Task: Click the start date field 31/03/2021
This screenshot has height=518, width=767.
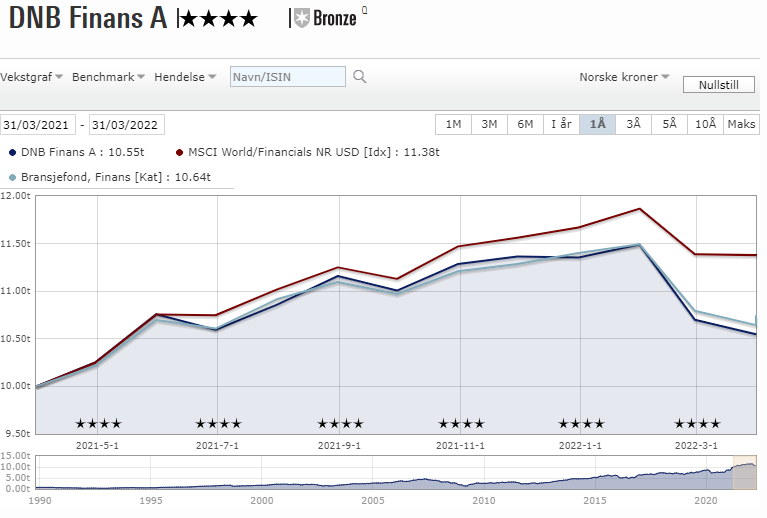Action: pos(38,124)
